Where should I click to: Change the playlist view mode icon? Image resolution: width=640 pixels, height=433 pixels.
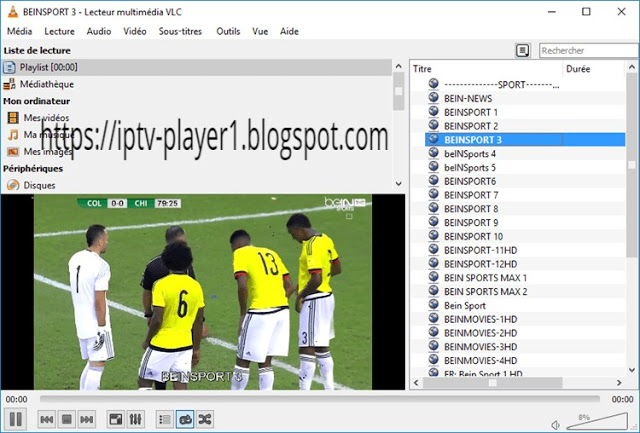pos(522,51)
